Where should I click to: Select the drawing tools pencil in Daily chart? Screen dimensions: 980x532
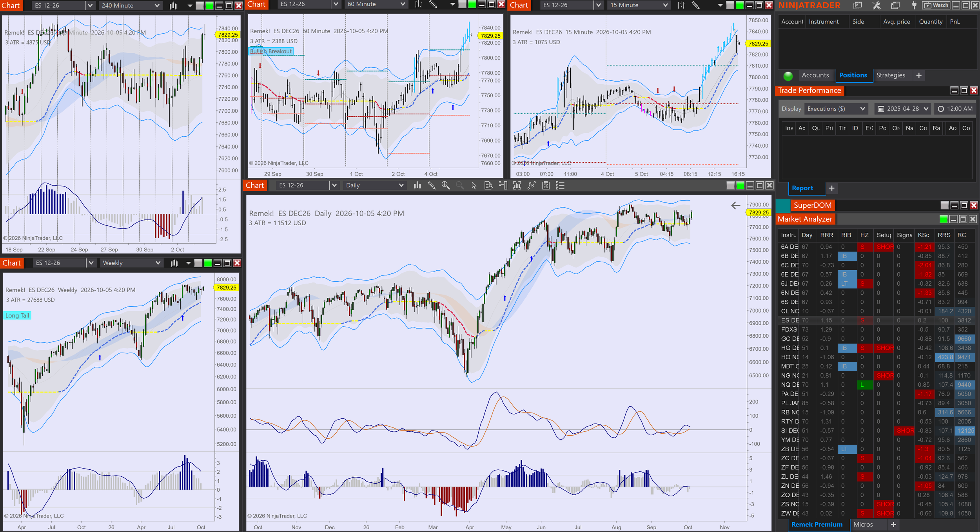pos(432,185)
